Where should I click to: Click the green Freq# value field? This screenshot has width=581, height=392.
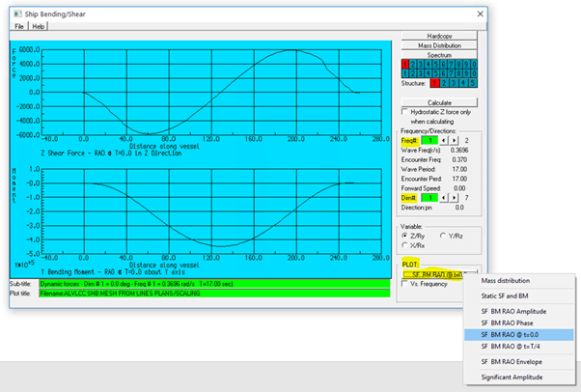point(431,141)
